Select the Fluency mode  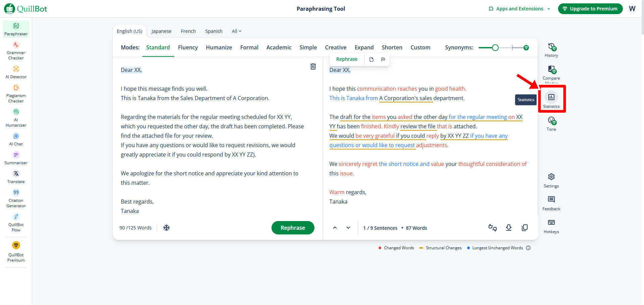tap(188, 47)
